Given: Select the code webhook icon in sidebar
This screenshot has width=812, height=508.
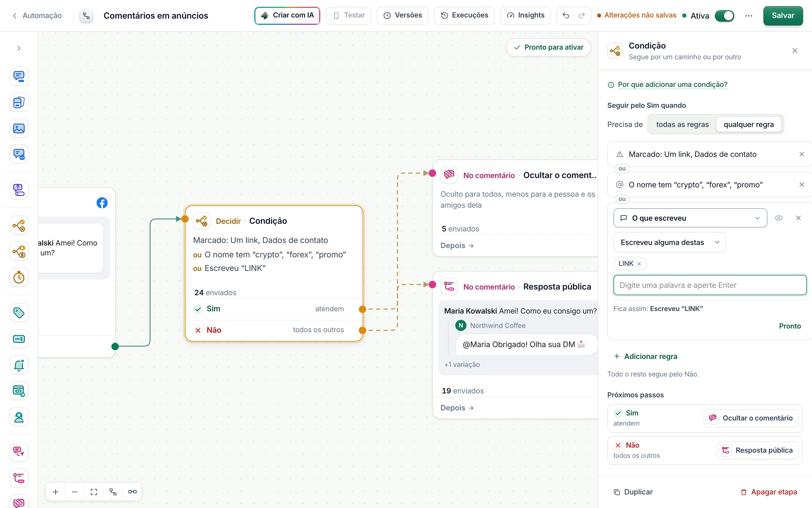Looking at the screenshot, I should [19, 391].
